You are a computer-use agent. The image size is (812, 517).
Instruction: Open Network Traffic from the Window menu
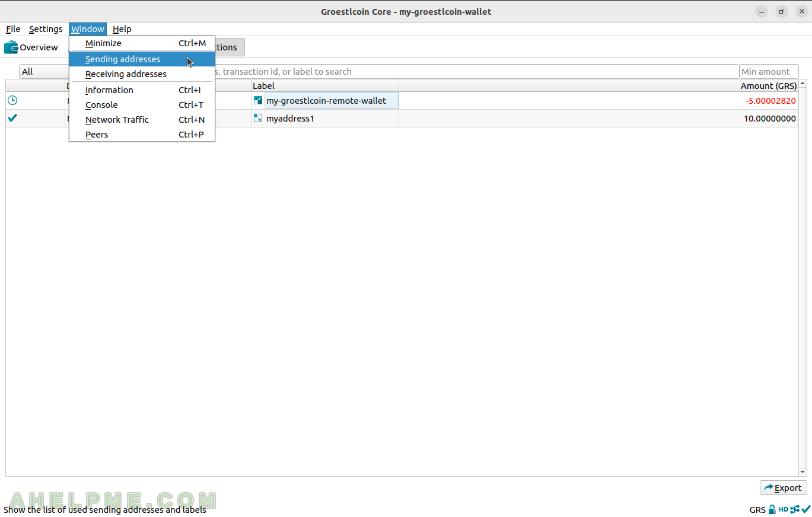tap(142, 120)
